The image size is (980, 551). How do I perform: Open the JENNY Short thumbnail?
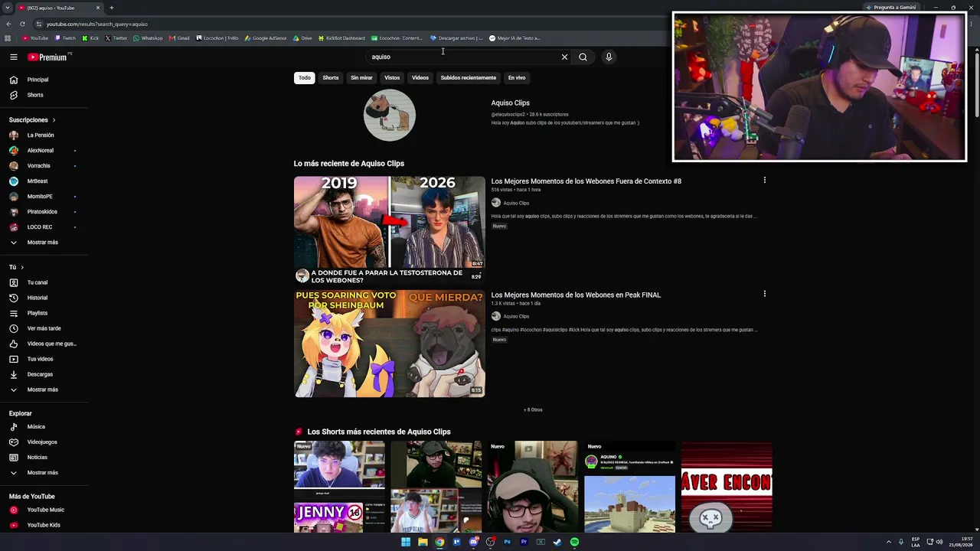coord(339,487)
